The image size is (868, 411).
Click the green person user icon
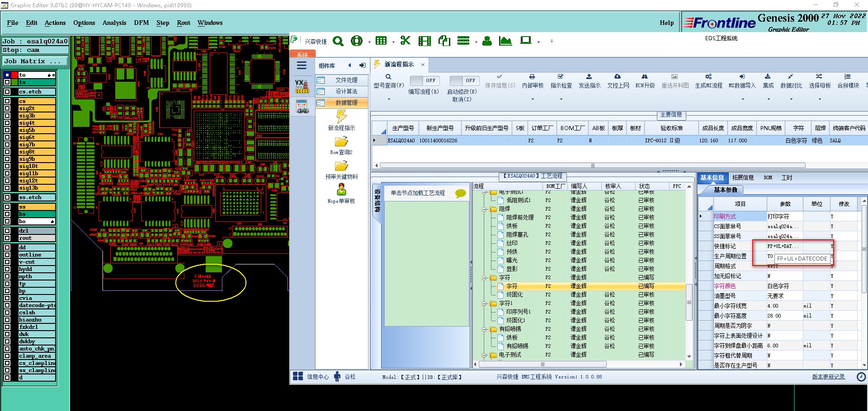(487, 41)
